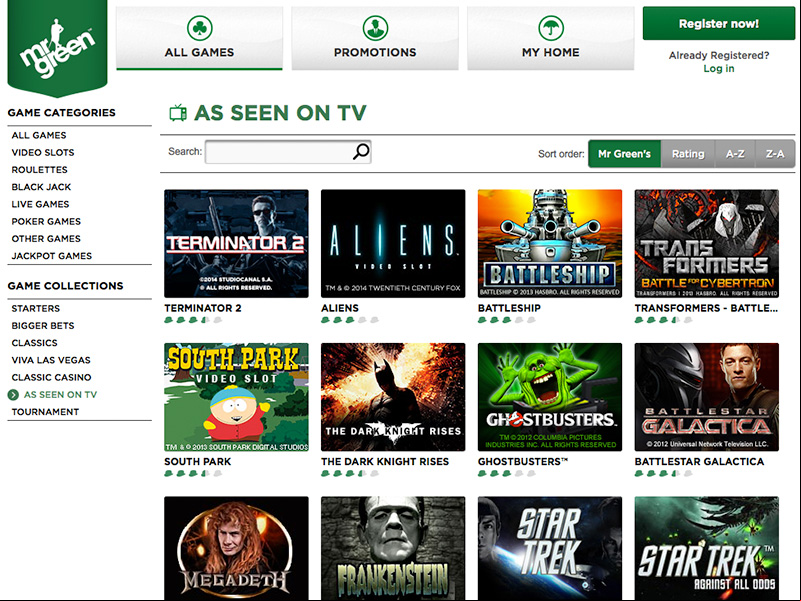Sort games A-Z
Image resolution: width=801 pixels, height=601 pixels.
coord(735,154)
